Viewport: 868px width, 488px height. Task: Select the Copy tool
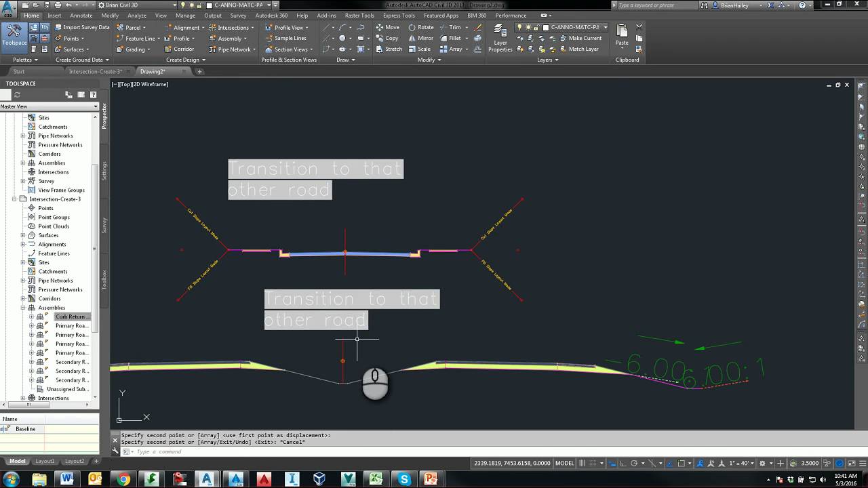point(387,39)
